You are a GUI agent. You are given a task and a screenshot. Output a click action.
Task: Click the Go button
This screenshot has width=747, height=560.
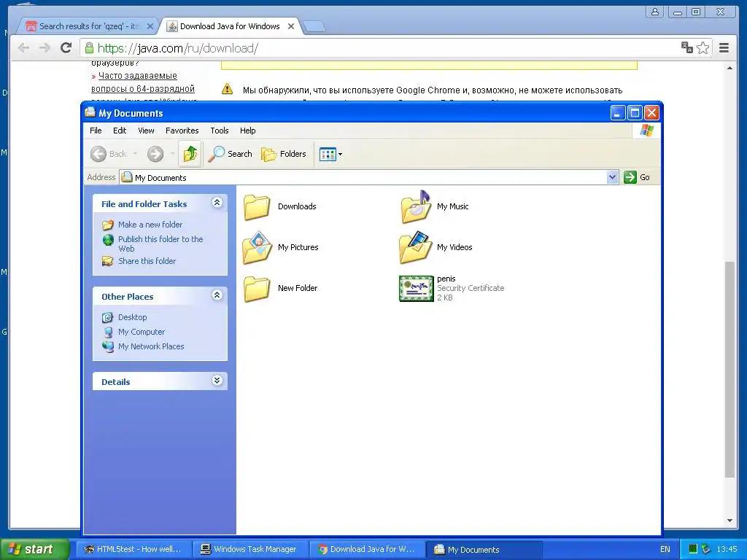pos(637,178)
